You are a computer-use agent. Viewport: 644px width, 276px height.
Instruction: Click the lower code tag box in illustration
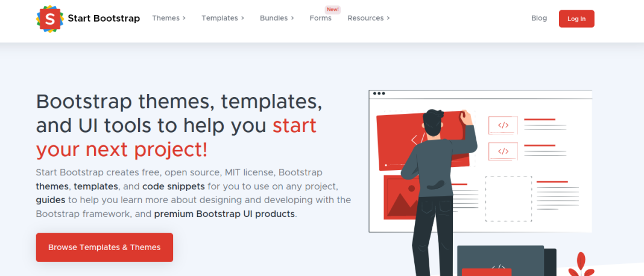pos(503,151)
